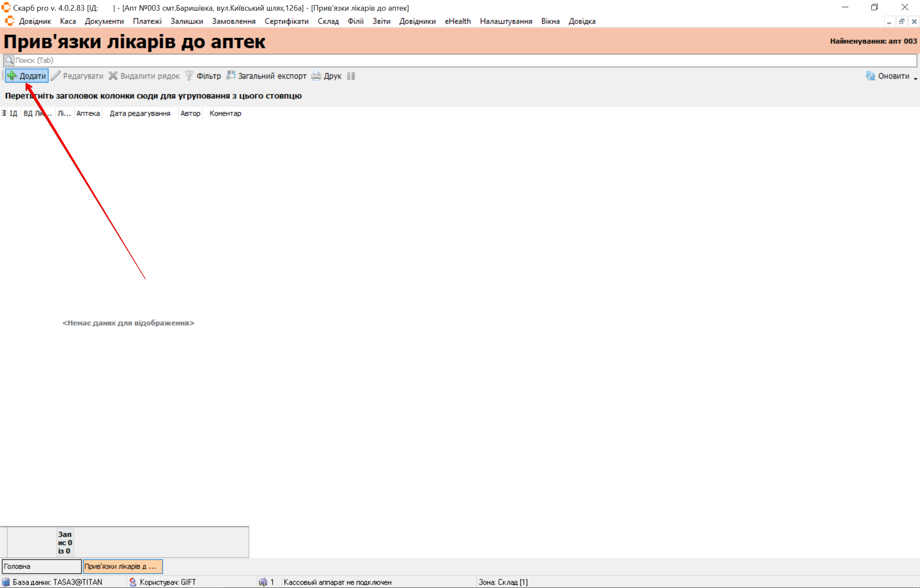This screenshot has height=588, width=920.
Task: Open the Довідники menu
Action: pyautogui.click(x=417, y=21)
